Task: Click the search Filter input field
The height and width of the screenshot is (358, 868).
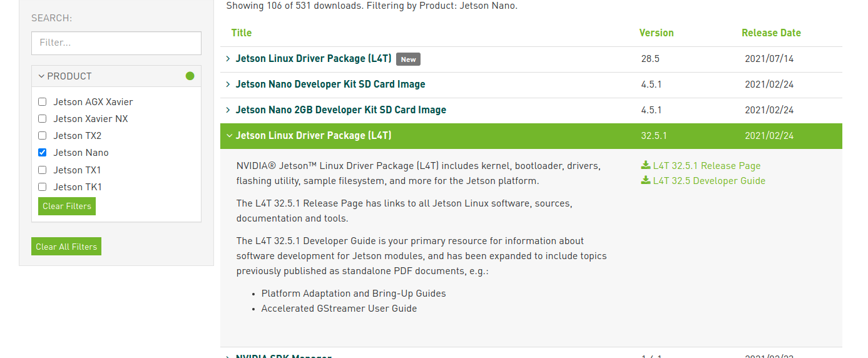Action: (x=116, y=43)
